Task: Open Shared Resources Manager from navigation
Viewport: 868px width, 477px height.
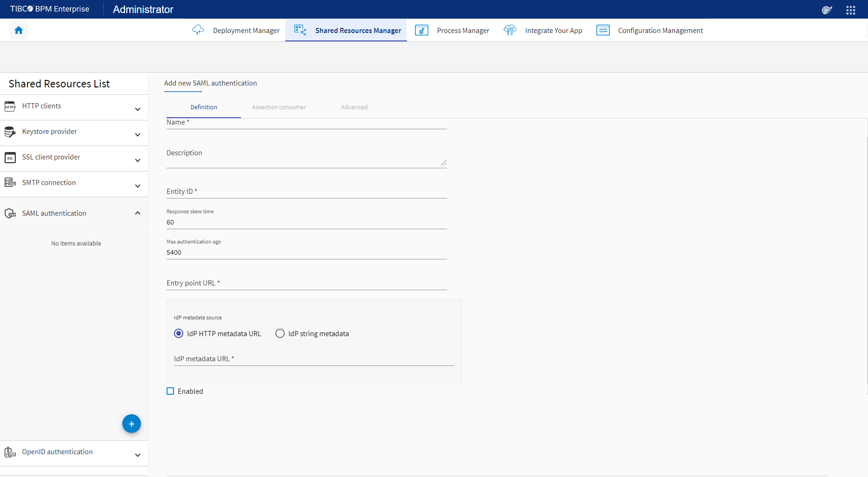Action: (x=346, y=30)
